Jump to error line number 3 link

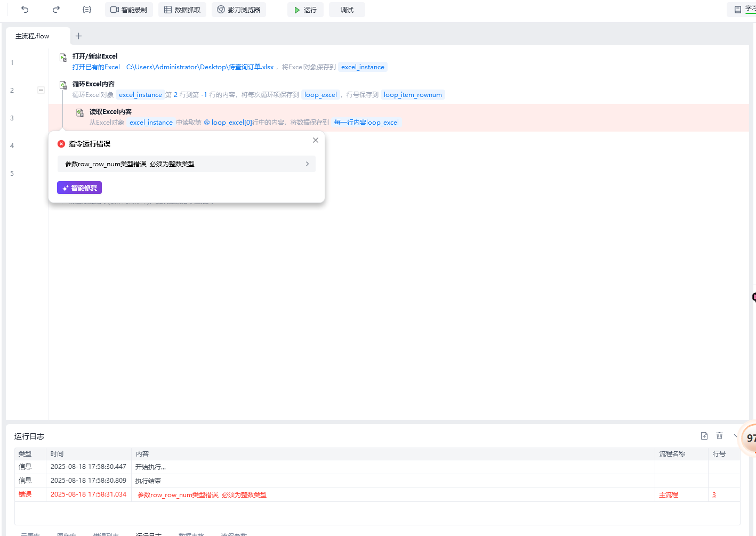[x=714, y=495]
